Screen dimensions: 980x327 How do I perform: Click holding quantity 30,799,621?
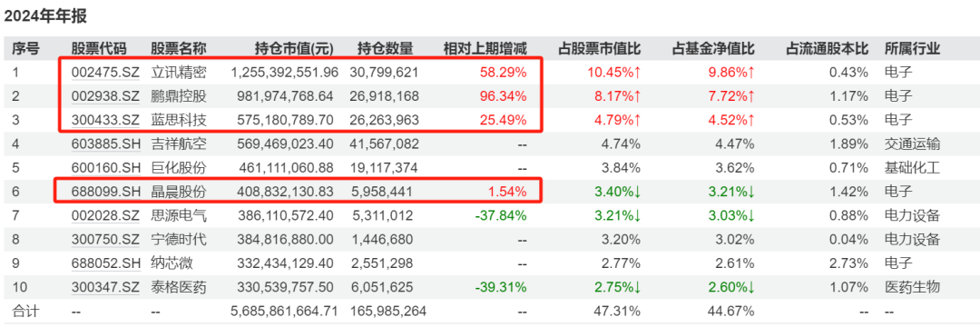click(x=384, y=73)
